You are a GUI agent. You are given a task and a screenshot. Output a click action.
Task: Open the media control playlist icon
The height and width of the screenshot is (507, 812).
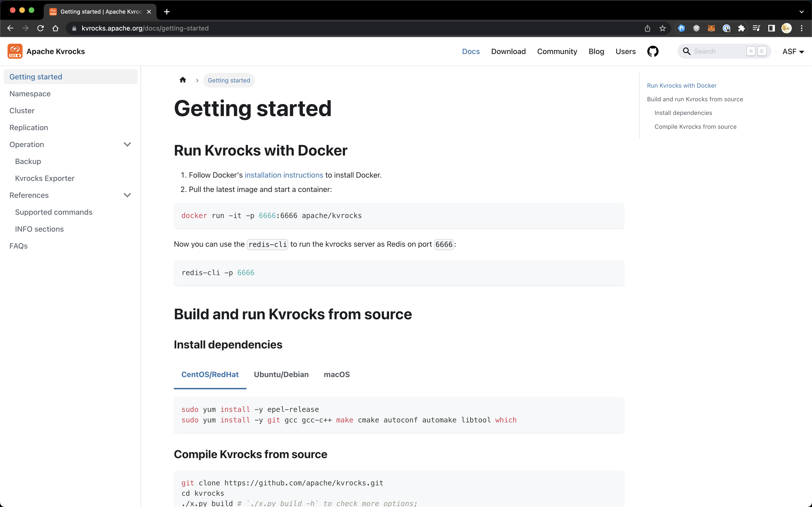point(756,28)
